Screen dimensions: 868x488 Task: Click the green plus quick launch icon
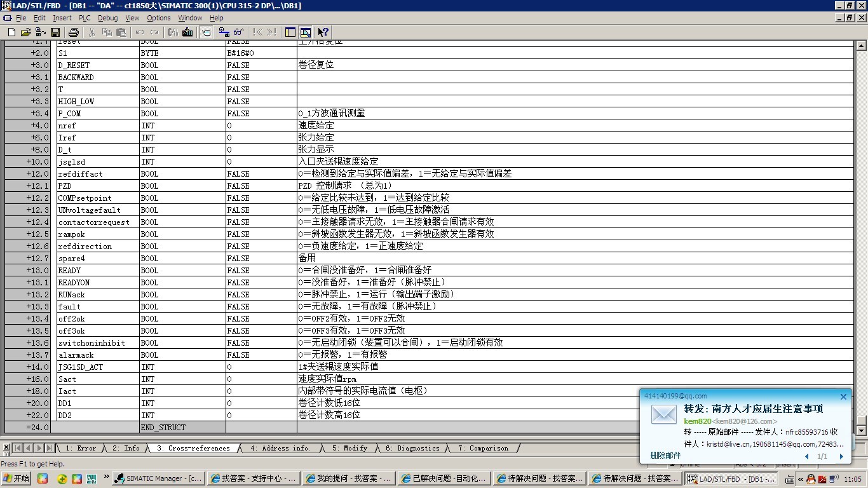coord(62,478)
